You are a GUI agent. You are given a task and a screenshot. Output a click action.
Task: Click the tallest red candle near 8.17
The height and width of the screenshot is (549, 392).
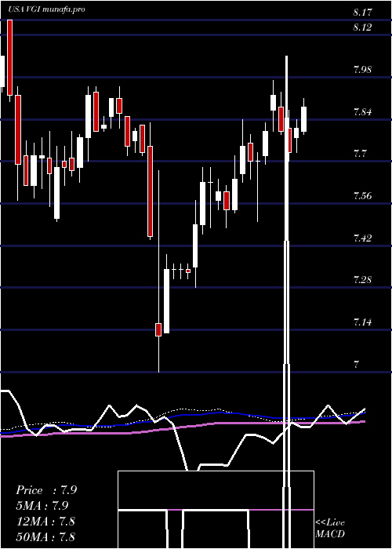pyautogui.click(x=9, y=58)
